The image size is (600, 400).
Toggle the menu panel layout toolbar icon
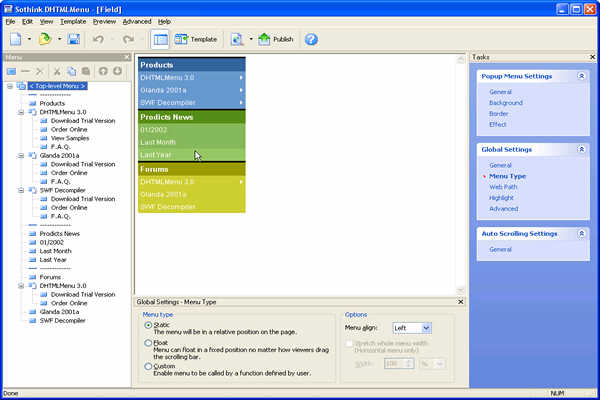[160, 39]
